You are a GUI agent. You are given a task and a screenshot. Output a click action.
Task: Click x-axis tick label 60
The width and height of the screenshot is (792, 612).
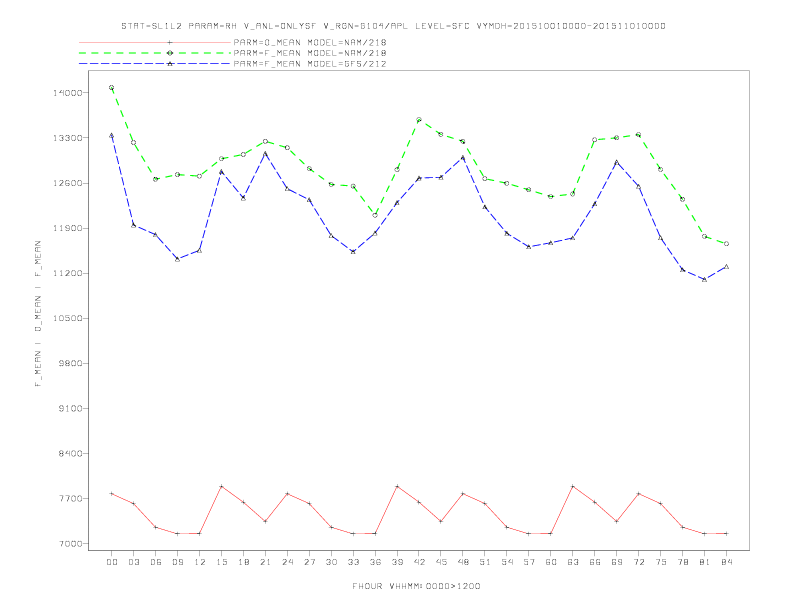(551, 562)
